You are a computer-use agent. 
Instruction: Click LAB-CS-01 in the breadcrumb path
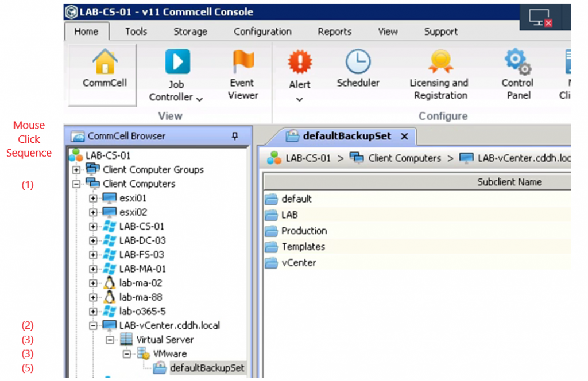pyautogui.click(x=308, y=158)
